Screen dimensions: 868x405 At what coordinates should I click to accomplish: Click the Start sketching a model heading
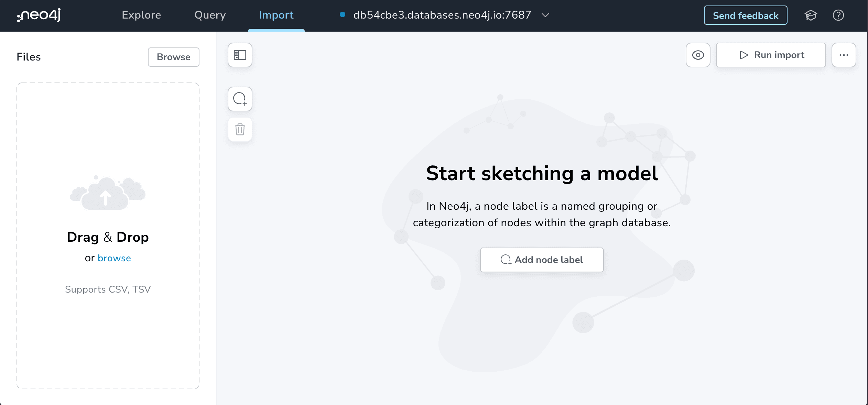pos(542,173)
